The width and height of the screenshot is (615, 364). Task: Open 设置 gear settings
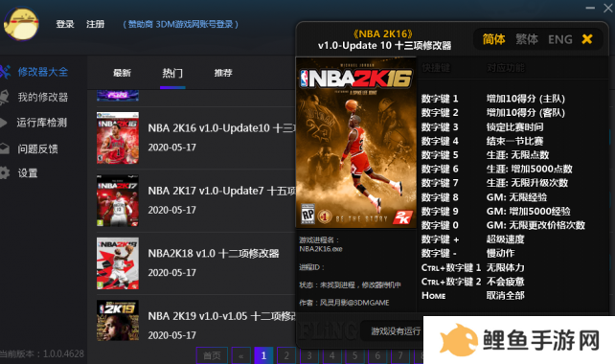point(19,173)
